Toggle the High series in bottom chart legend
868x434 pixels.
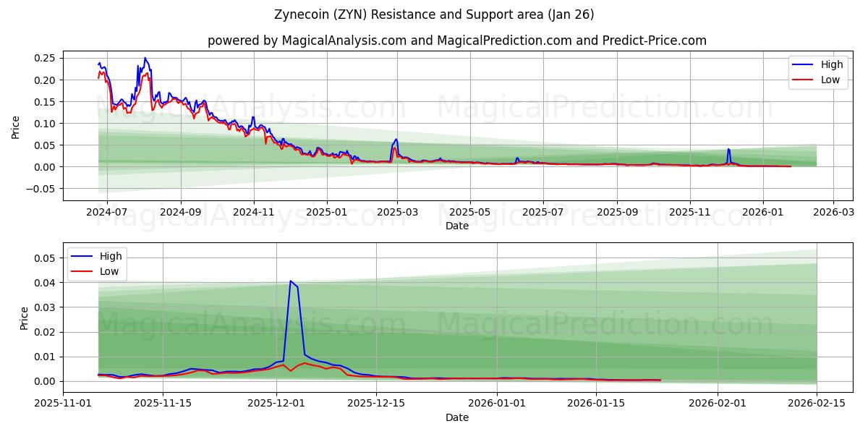(113, 255)
